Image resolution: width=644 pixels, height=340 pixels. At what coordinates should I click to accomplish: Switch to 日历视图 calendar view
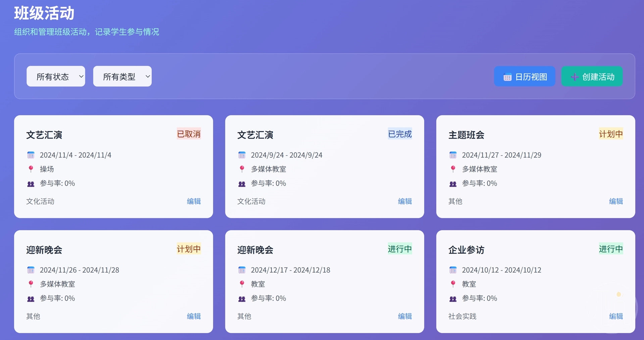tap(524, 77)
